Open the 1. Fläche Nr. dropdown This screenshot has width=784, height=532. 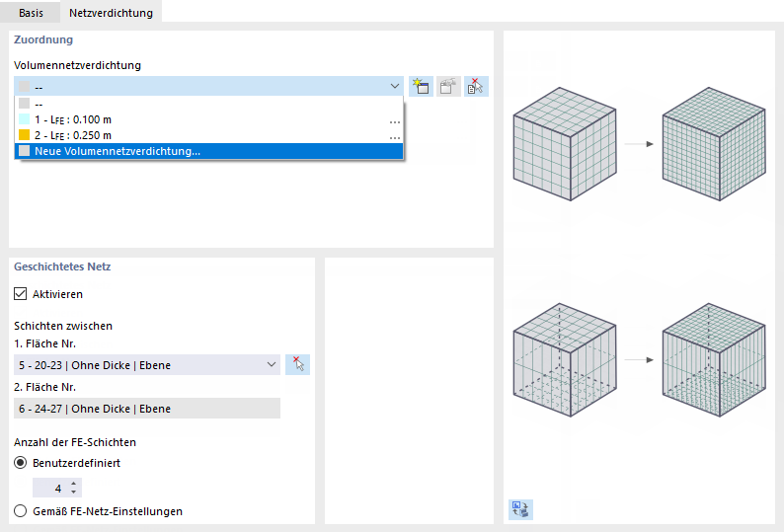click(272, 365)
